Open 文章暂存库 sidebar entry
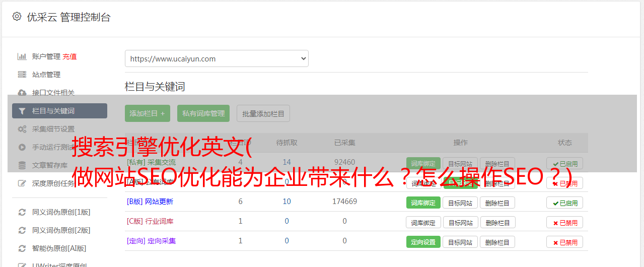 [50, 165]
